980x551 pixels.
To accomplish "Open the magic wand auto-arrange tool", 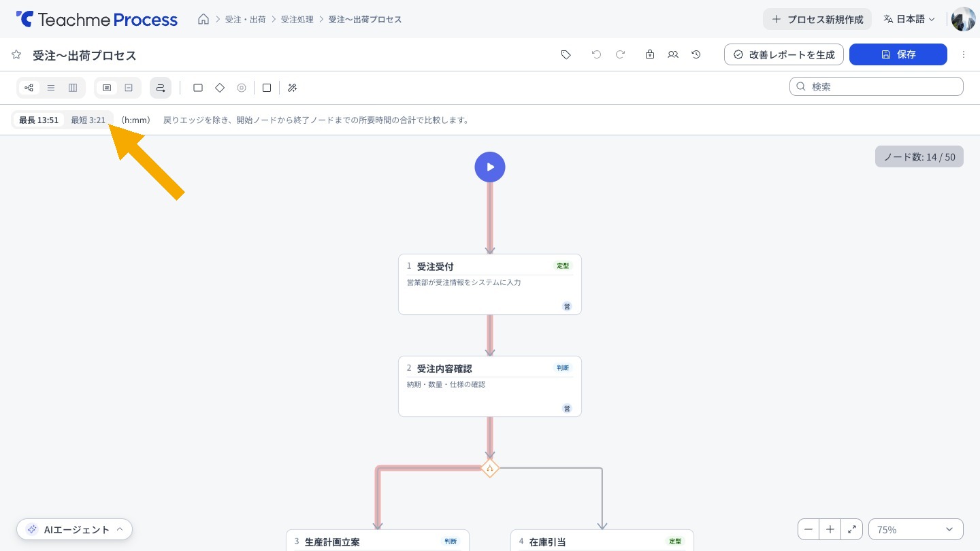I will coord(292,88).
